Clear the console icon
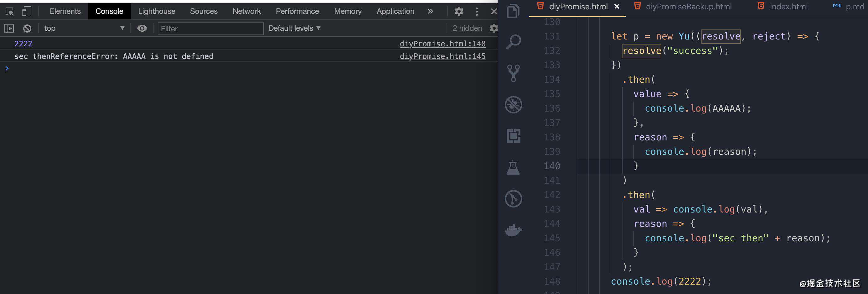Image resolution: width=868 pixels, height=294 pixels. click(27, 29)
